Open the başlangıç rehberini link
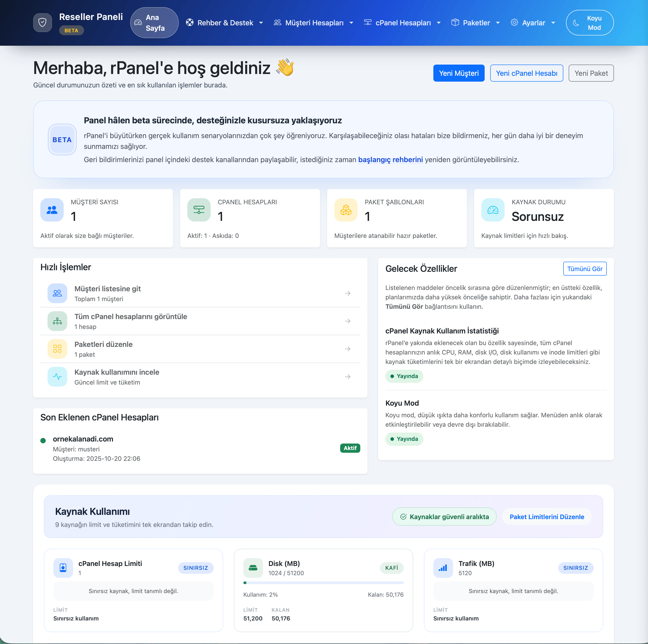This screenshot has height=644, width=648. point(390,160)
